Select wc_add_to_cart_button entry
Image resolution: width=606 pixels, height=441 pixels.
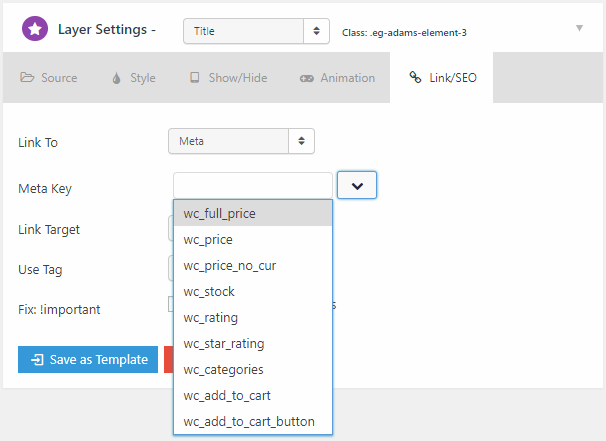(x=253, y=421)
